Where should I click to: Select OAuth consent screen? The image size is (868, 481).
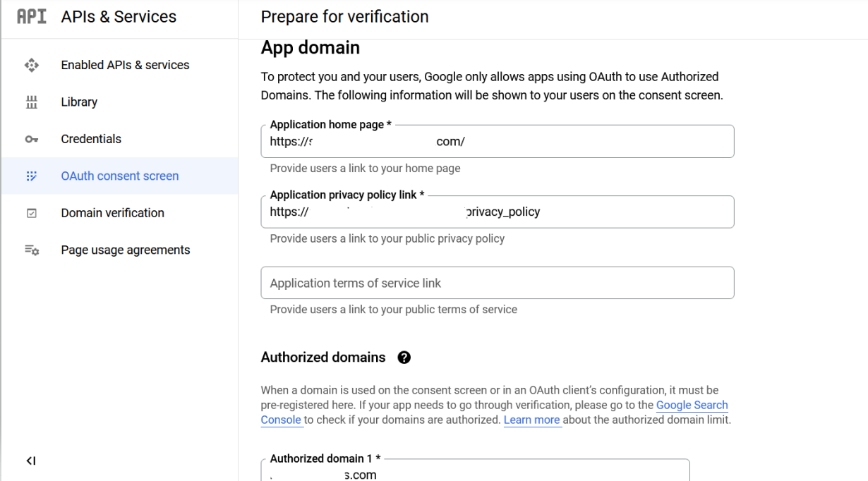119,176
